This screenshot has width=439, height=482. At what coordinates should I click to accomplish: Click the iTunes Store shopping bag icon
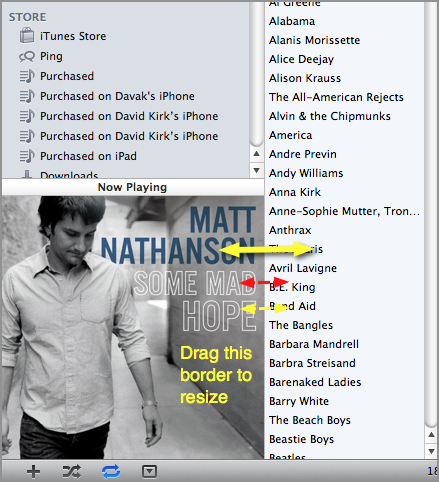point(27,36)
